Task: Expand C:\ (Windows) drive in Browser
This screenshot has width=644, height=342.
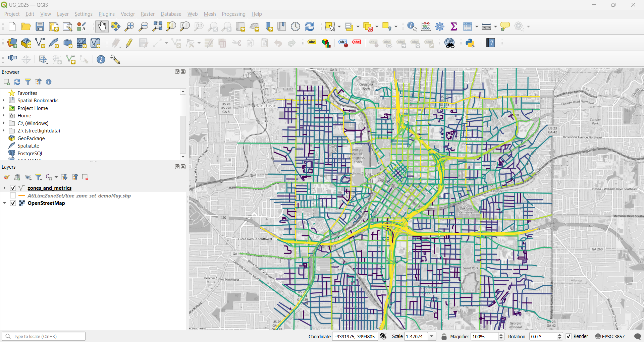Action: click(x=4, y=123)
